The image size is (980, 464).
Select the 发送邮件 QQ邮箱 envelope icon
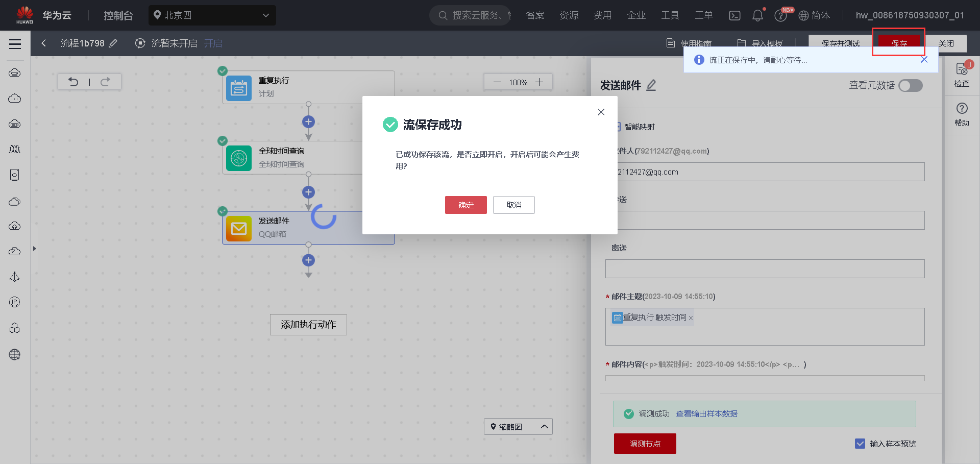pyautogui.click(x=238, y=228)
